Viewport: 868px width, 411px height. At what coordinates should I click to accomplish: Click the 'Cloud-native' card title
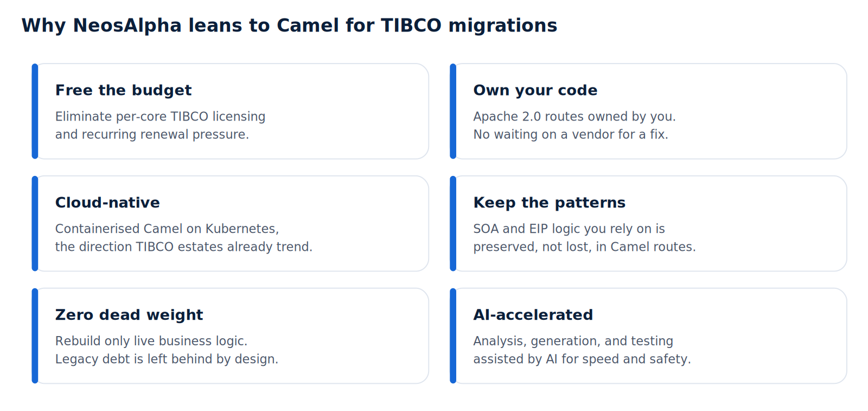coord(107,203)
